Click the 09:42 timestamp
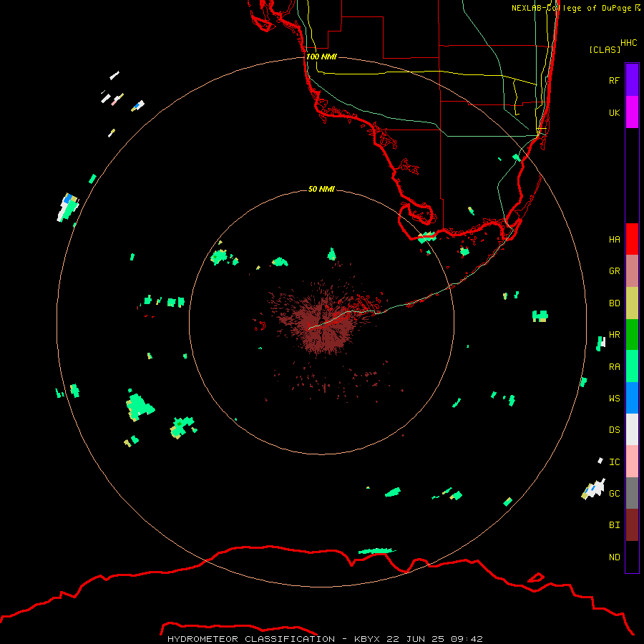This screenshot has height=644, width=644. (x=467, y=639)
